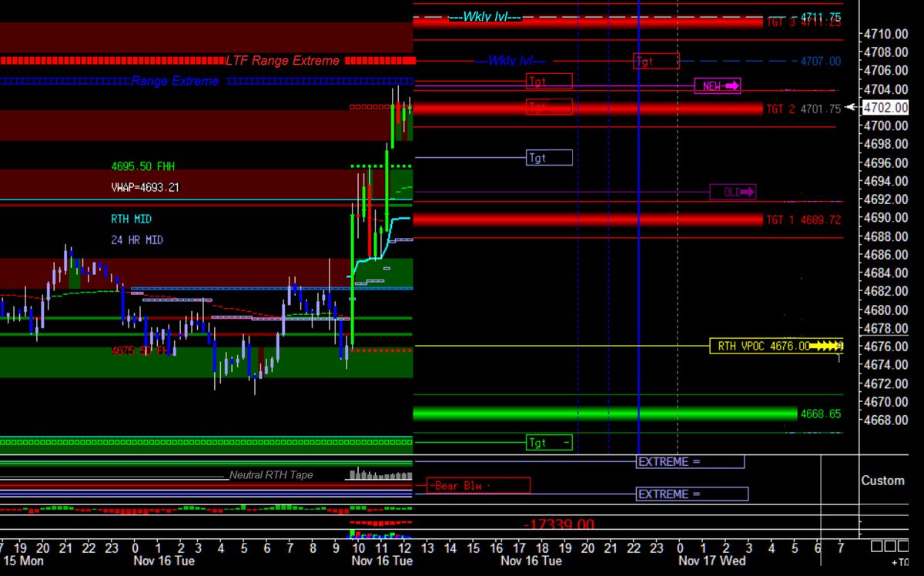Select the magenta NEW arrow marker
Viewport: 924px width, 576px height.
click(x=718, y=86)
